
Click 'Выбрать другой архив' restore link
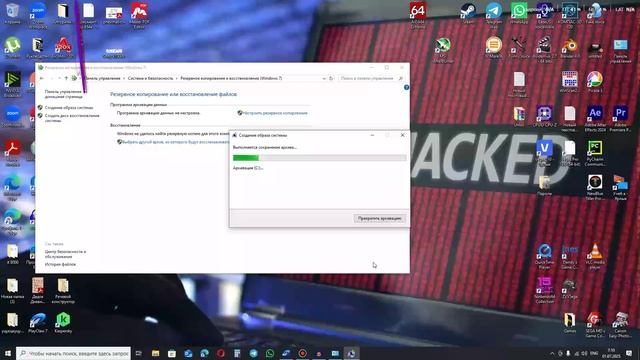[x=176, y=142]
